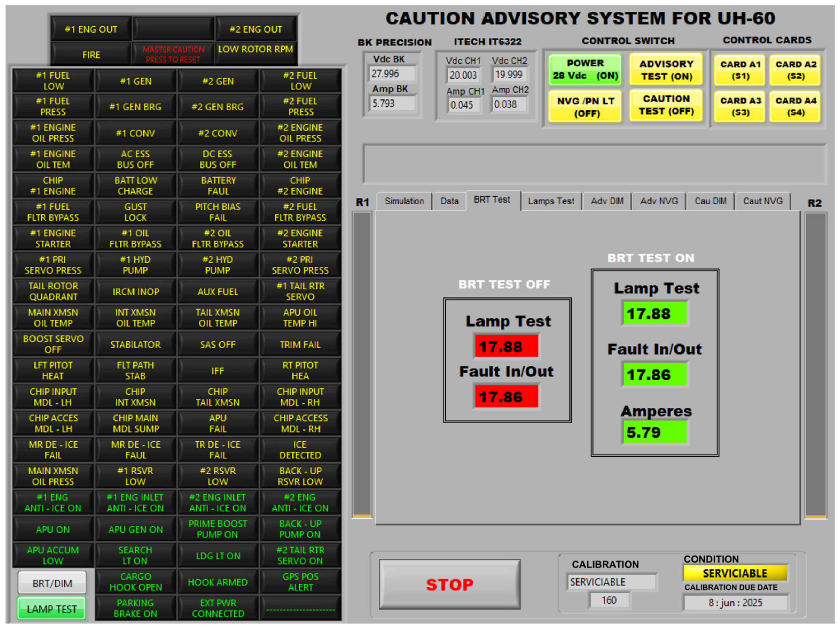
Task: Select CARD A1 (S1) control card
Action: [x=740, y=70]
